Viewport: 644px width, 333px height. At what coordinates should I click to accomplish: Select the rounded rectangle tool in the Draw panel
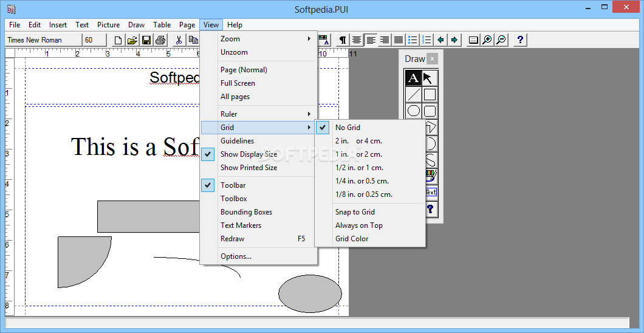[x=430, y=111]
